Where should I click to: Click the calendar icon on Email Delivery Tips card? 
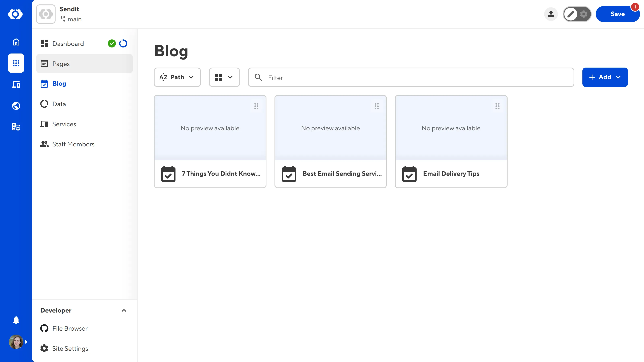[x=410, y=174]
